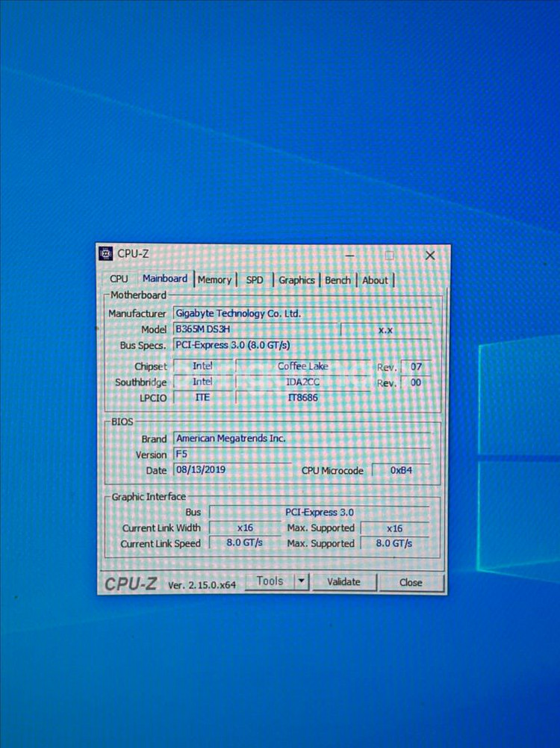Click the Current Link Speed value '8.0 GT/s'
This screenshot has width=560, height=748.
click(244, 543)
